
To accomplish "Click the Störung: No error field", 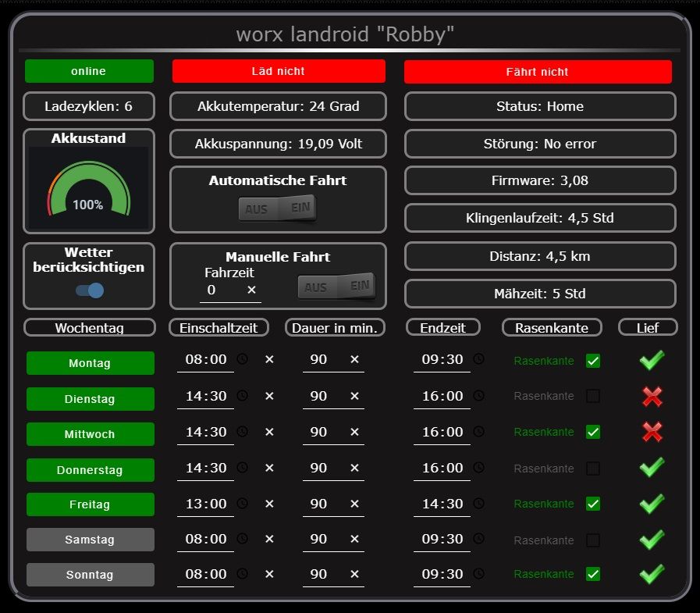I will click(x=540, y=144).
